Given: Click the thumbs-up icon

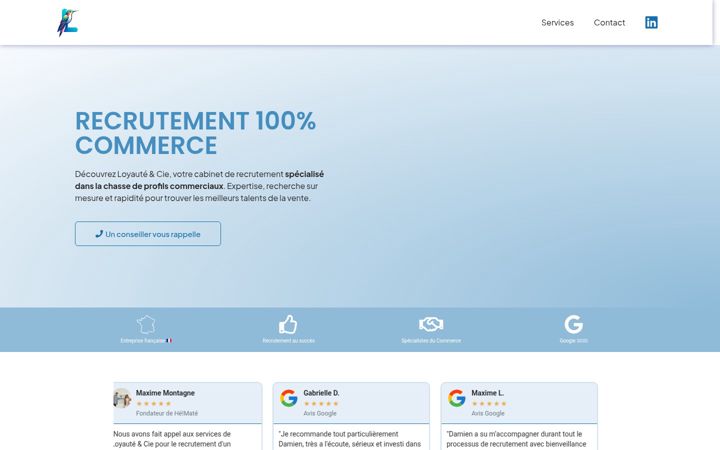Looking at the screenshot, I should 288,324.
